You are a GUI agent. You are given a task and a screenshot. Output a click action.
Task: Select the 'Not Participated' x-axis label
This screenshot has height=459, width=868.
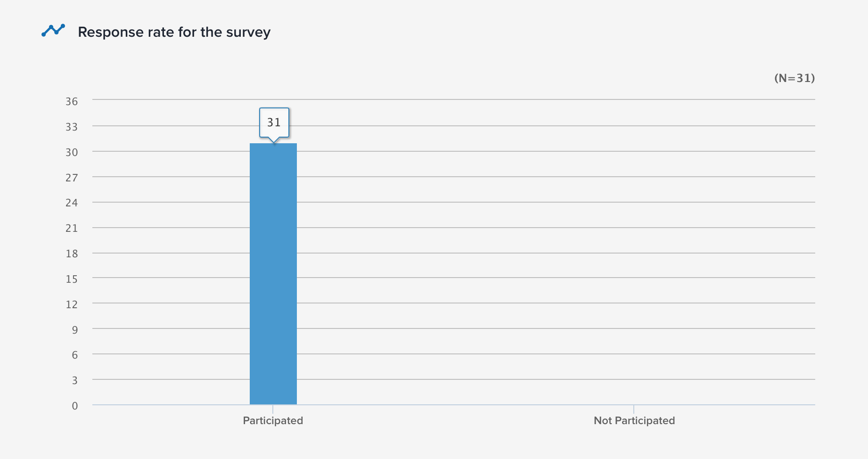point(634,420)
